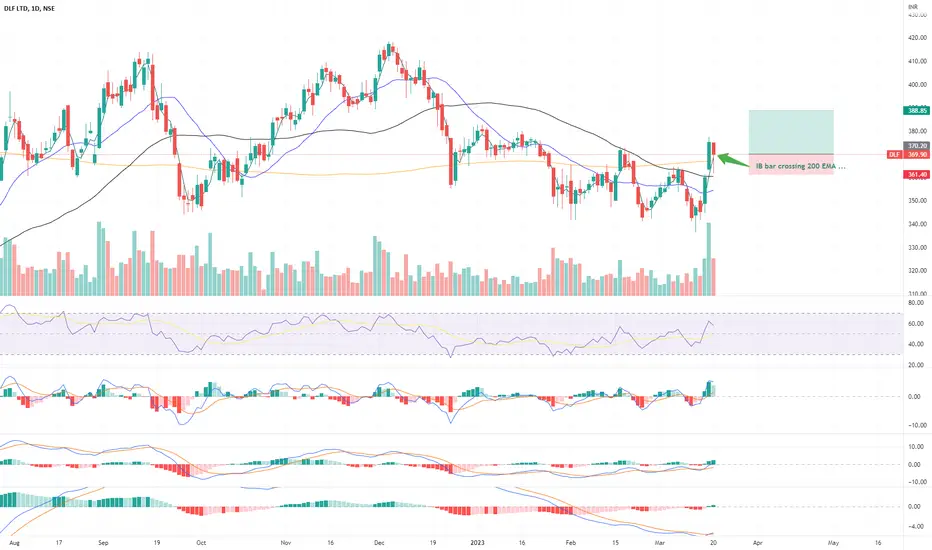
Task: Click the Apr label on the time axis
Action: (757, 543)
